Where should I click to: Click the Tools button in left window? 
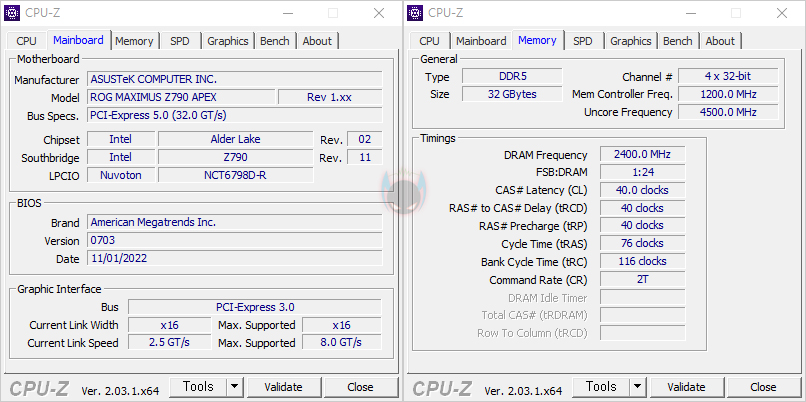(x=198, y=387)
